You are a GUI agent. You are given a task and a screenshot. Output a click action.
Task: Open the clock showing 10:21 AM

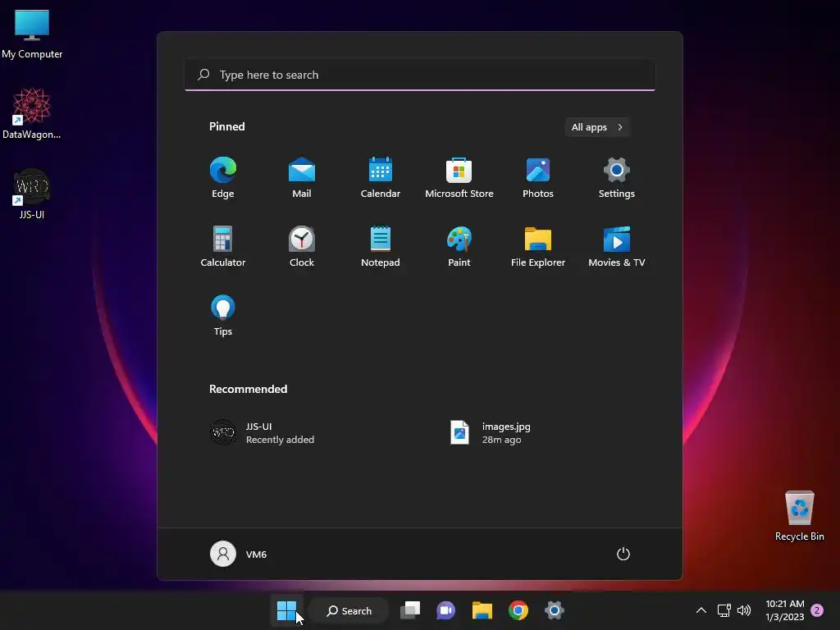coord(785,610)
